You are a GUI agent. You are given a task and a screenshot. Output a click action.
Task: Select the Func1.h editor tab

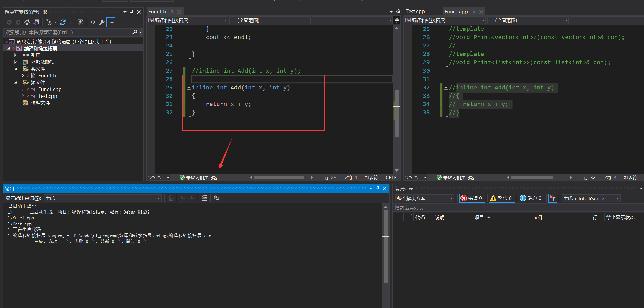(x=157, y=12)
